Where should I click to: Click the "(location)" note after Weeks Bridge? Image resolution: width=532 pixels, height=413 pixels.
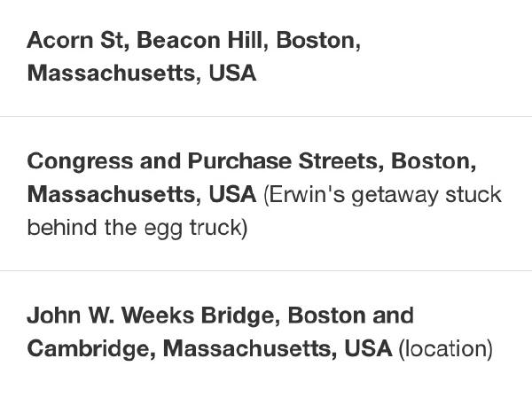click(x=445, y=349)
